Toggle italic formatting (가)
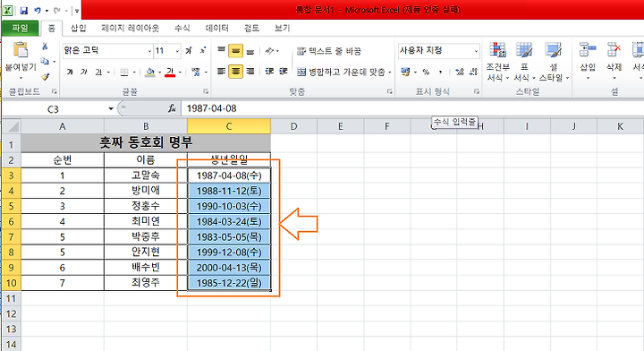 point(84,73)
